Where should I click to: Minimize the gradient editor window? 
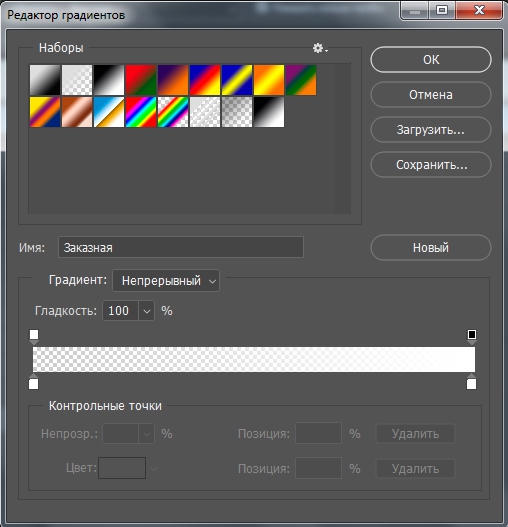[415, 10]
